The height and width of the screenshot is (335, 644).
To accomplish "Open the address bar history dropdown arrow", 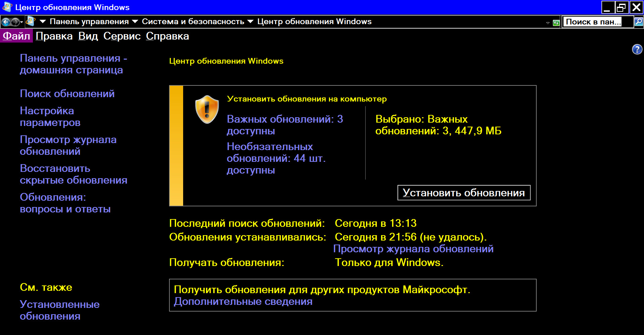I will click(548, 23).
